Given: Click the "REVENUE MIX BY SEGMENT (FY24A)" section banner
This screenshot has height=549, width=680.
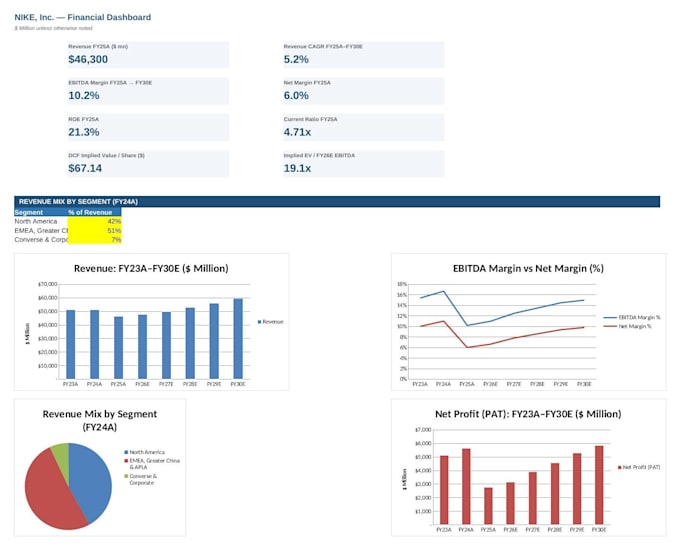Looking at the screenshot, I should click(x=337, y=202).
